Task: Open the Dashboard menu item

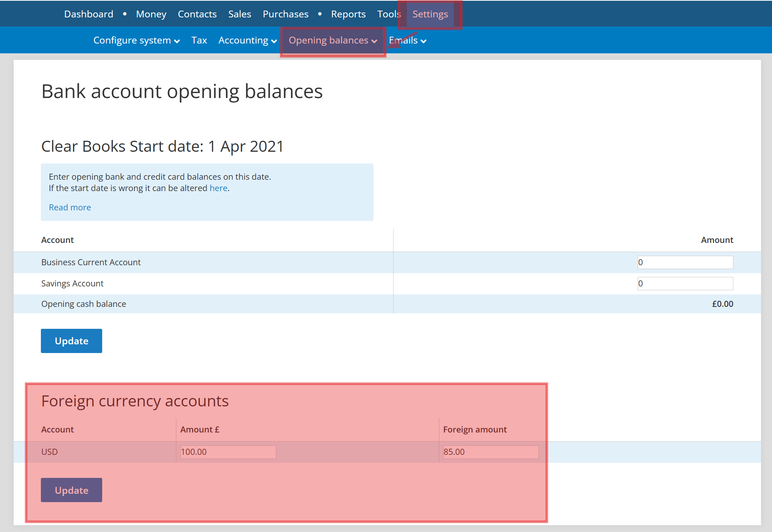Action: click(89, 14)
